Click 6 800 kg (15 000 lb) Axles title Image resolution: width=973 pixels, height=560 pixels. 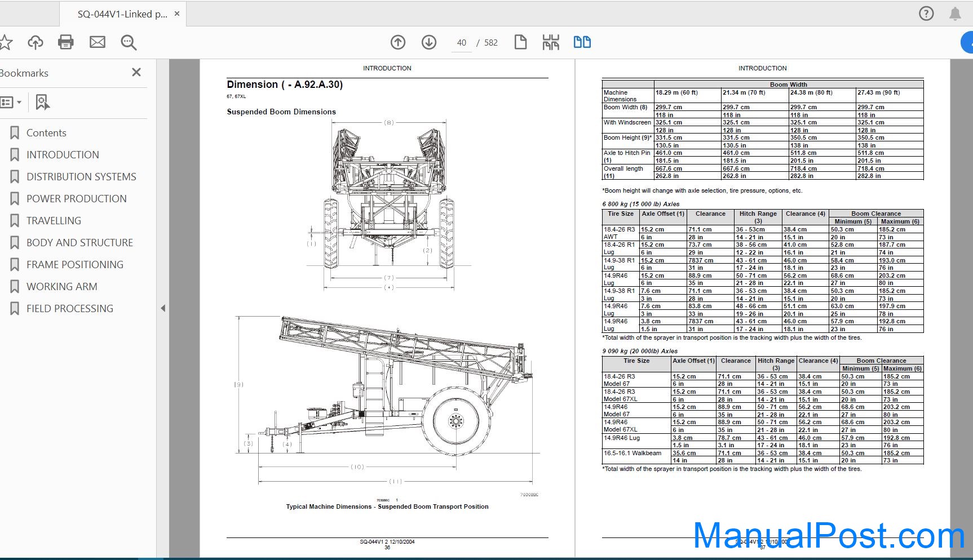tap(641, 204)
